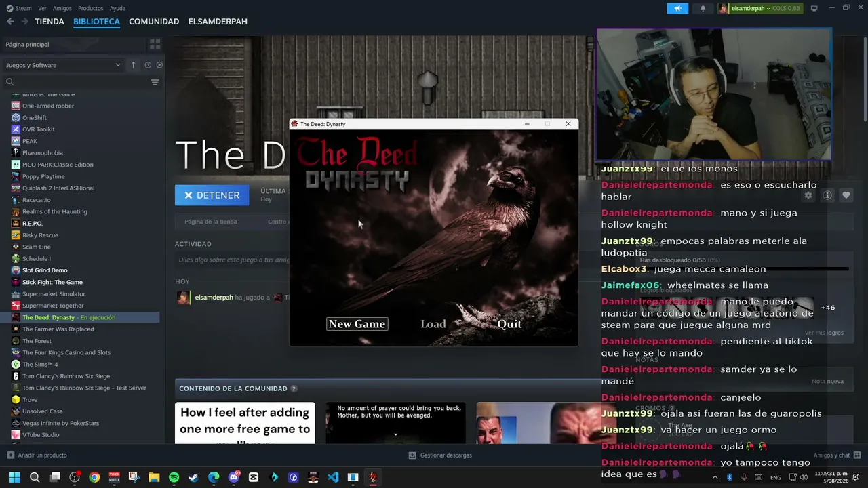This screenshot has width=868, height=488.
Task: Open game settings gear icon
Action: (808, 195)
